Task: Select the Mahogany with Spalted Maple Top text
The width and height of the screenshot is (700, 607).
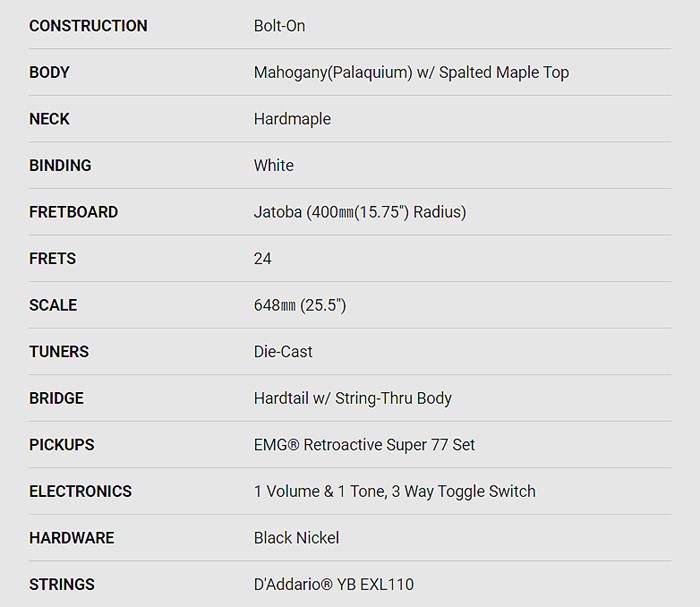Action: pos(411,73)
